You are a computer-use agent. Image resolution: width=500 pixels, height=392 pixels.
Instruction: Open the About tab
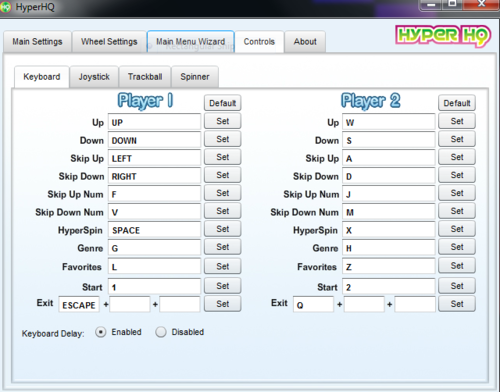point(305,42)
